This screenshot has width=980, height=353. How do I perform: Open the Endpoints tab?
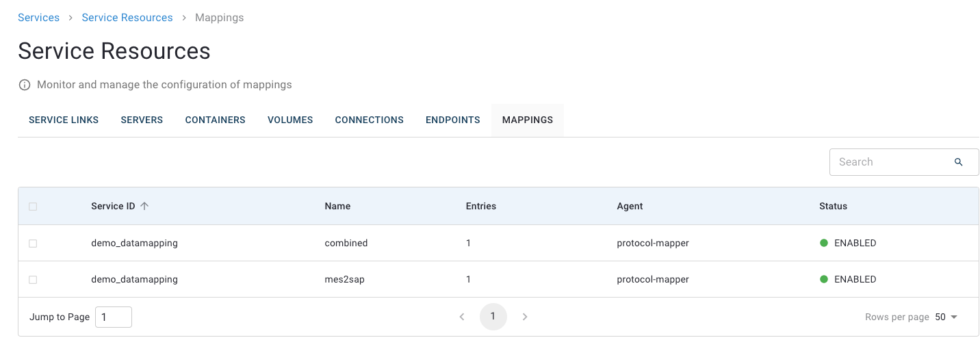(452, 120)
